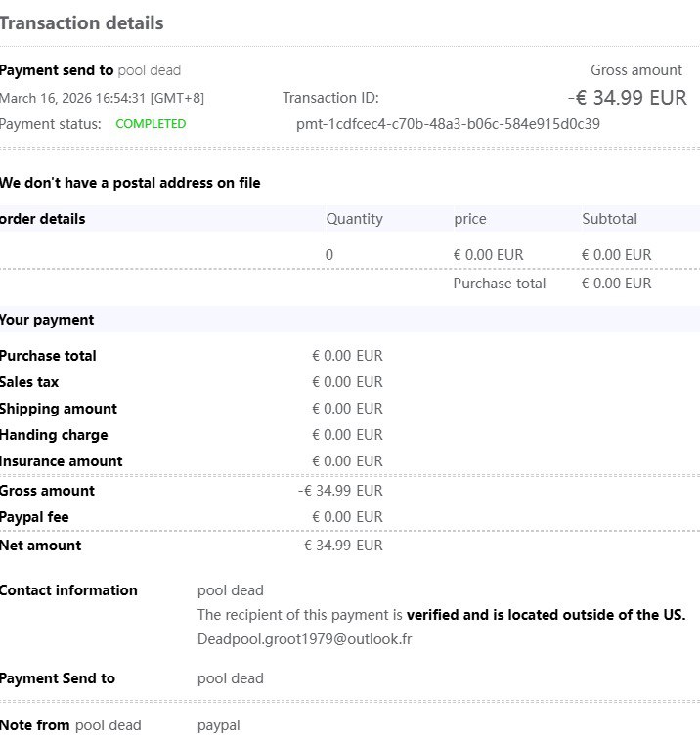This screenshot has height=742, width=700.
Task: Click the Quantity column header
Action: (354, 219)
